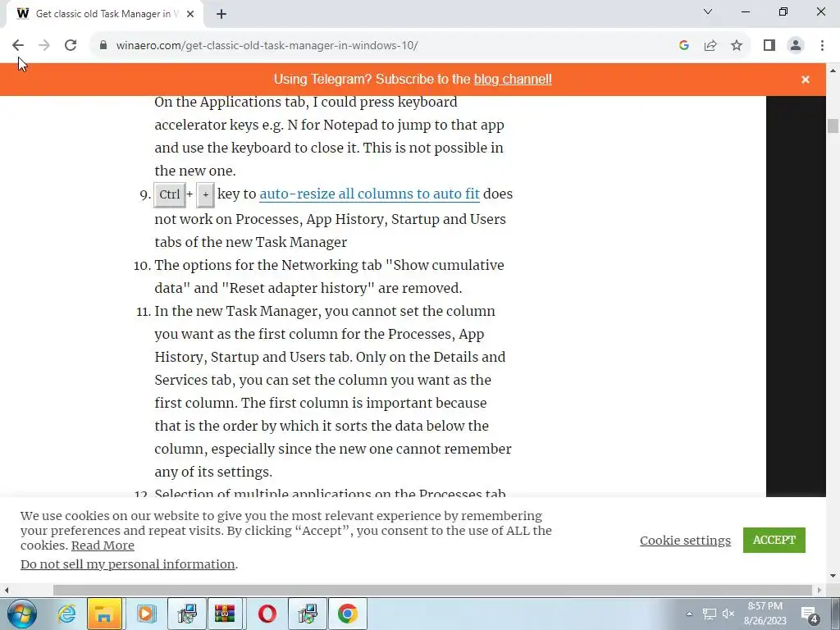Dismiss the Telegram banner
Image resolution: width=840 pixels, height=630 pixels.
(806, 80)
